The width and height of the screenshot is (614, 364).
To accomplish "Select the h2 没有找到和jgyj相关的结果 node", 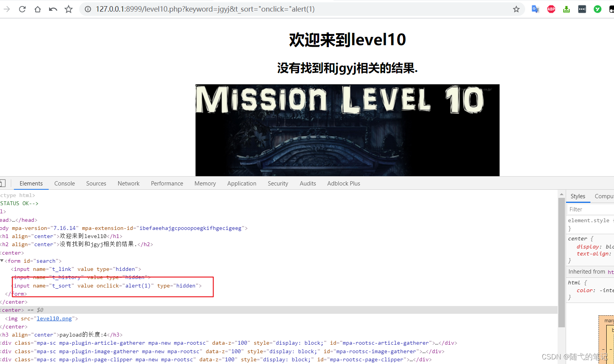I will coord(77,244).
